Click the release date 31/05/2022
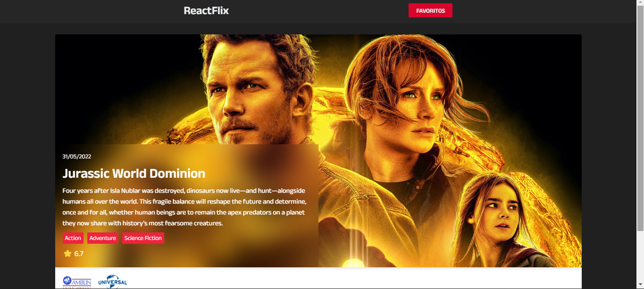 pos(77,157)
